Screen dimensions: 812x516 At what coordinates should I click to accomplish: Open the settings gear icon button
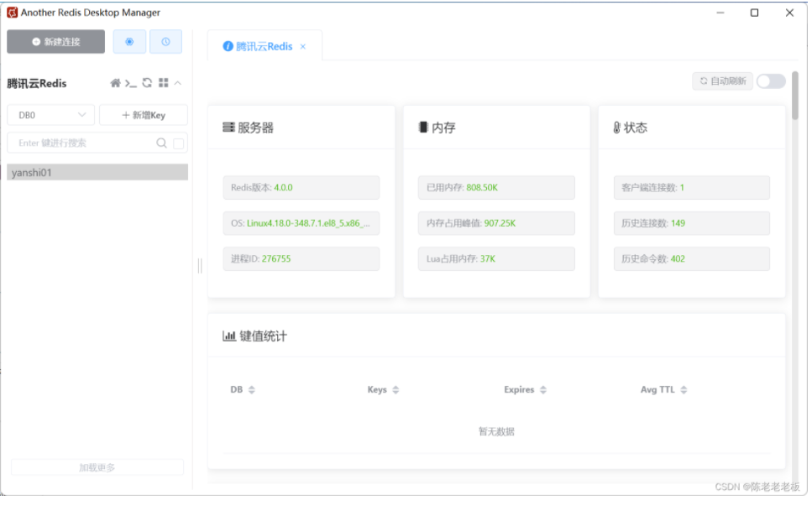click(129, 42)
